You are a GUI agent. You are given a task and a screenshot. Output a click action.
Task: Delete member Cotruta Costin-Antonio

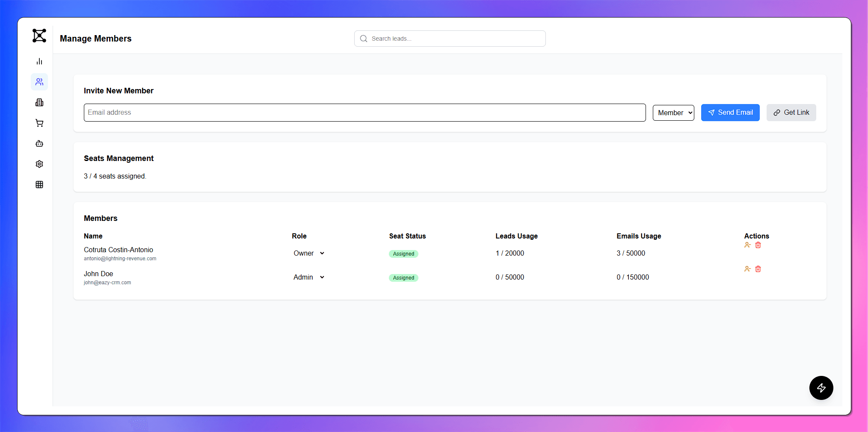[758, 245]
